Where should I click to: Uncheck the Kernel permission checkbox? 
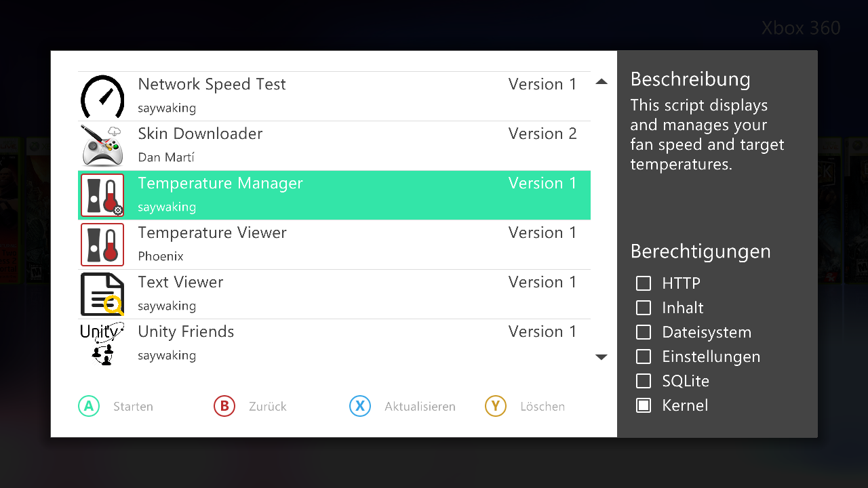[644, 405]
